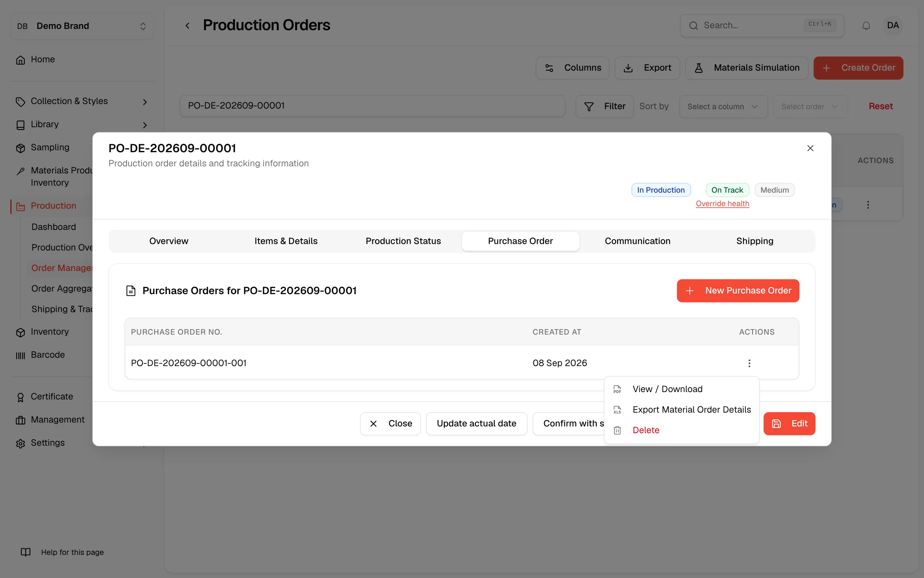Switch to the Production Status tab

pos(403,241)
